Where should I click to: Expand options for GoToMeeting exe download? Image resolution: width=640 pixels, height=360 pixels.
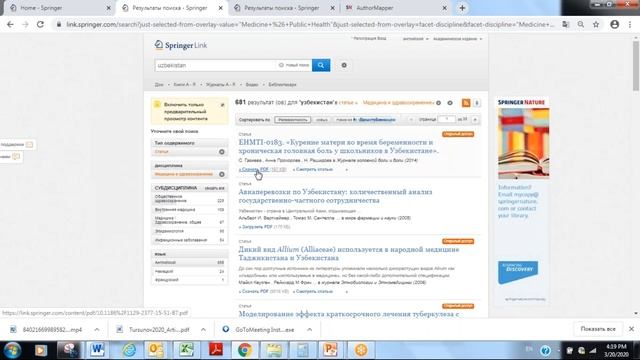click(309, 329)
